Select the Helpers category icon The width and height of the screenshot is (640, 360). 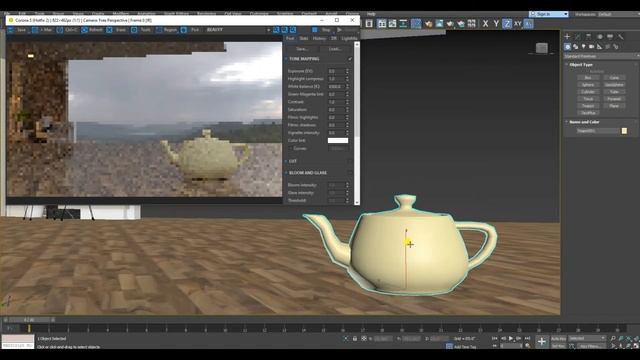tap(600, 47)
